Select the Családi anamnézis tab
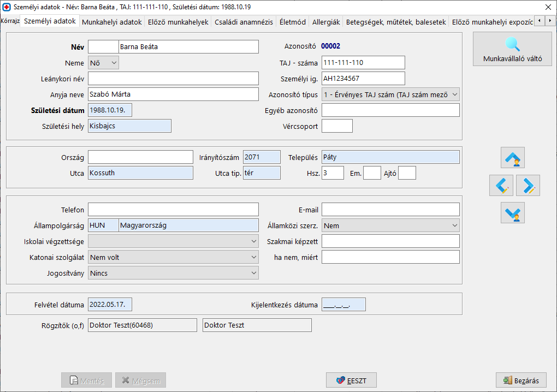 [244, 22]
